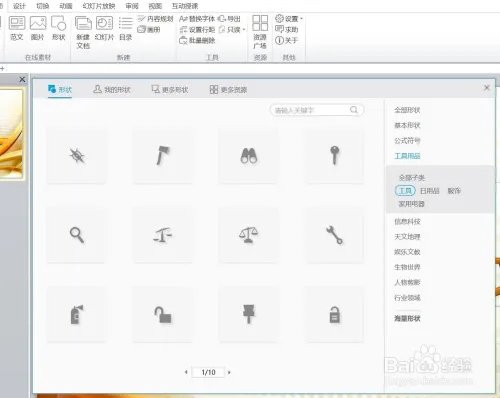Image resolution: width=500 pixels, height=398 pixels.
Task: Insert the bug shape in first row
Action: (x=77, y=156)
